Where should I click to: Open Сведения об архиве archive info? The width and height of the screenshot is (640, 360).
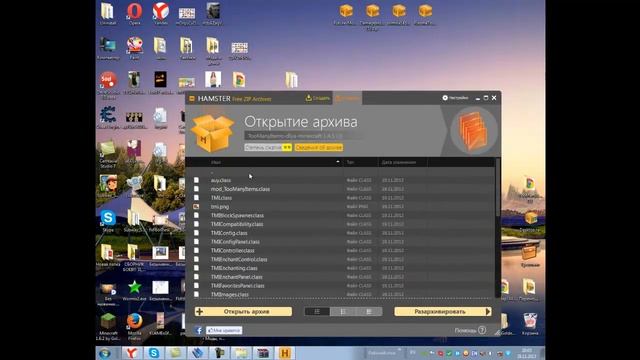(x=319, y=147)
